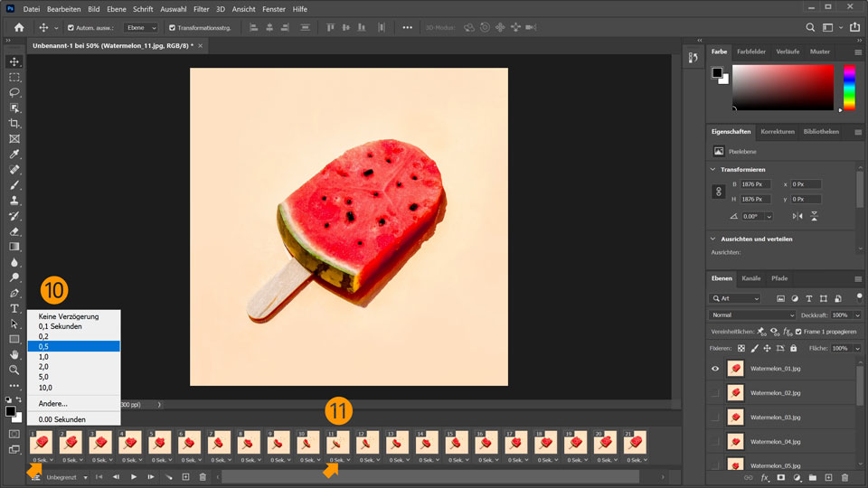
Task: Select the Brush tool
Action: (x=14, y=185)
